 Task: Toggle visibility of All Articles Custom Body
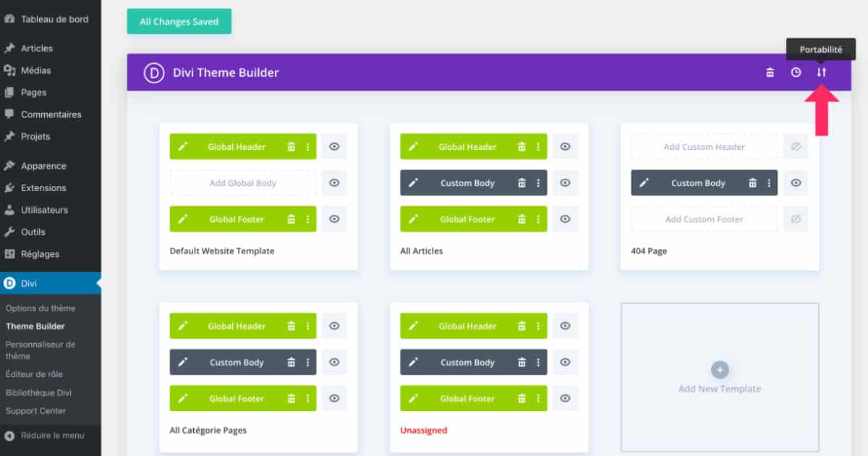click(x=565, y=183)
